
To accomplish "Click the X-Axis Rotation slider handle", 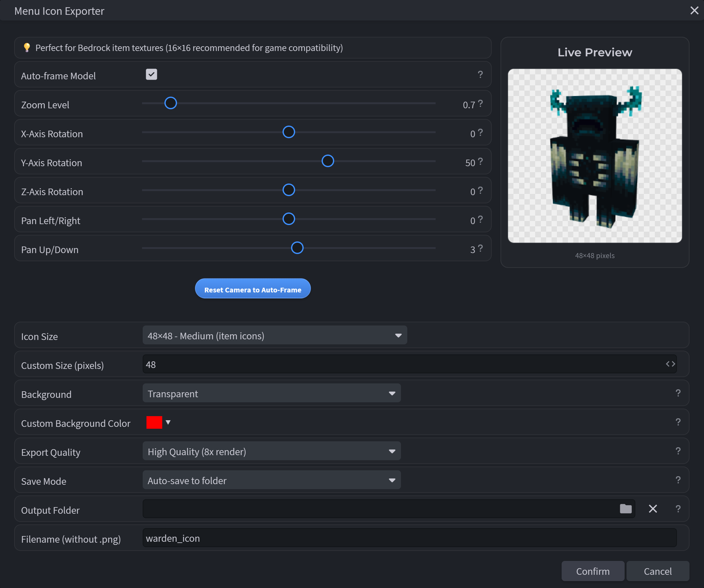I will [x=289, y=132].
